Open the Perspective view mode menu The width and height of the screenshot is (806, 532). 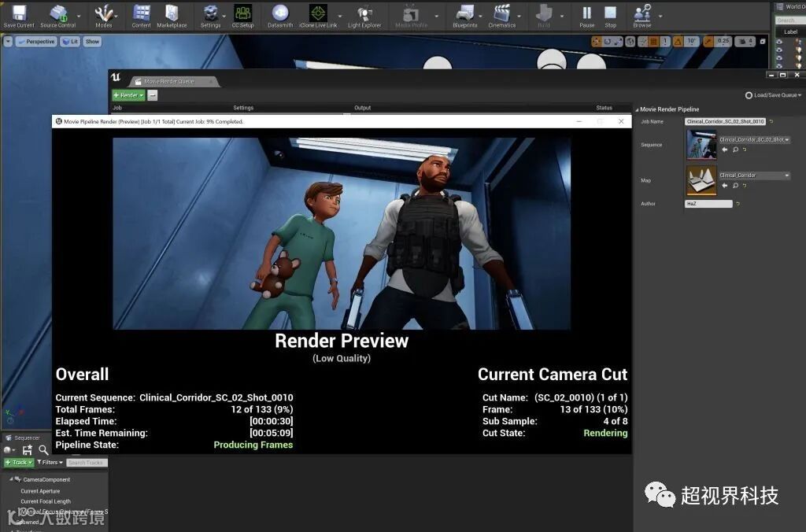point(36,42)
